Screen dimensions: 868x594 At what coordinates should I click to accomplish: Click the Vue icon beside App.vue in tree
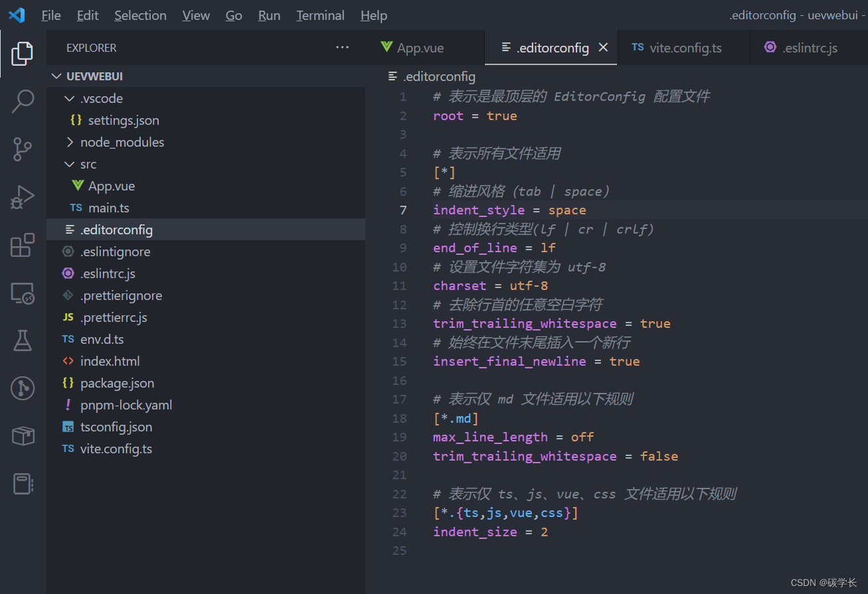(x=78, y=186)
